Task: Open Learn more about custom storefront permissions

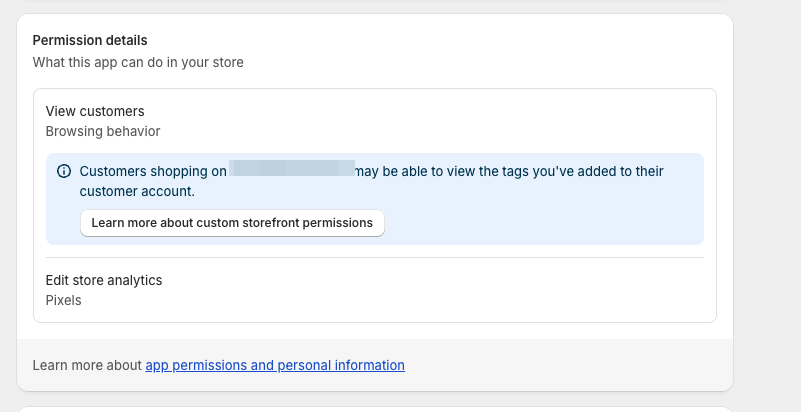Action: (232, 223)
